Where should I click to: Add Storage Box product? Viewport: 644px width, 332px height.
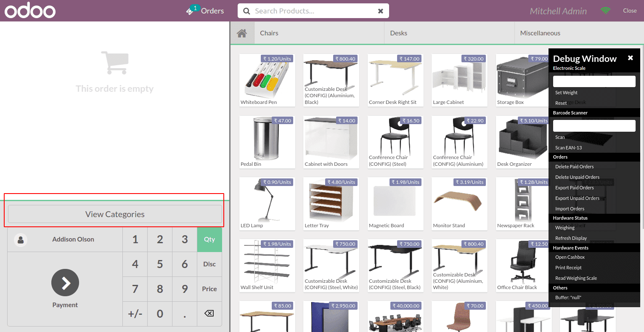pos(522,80)
